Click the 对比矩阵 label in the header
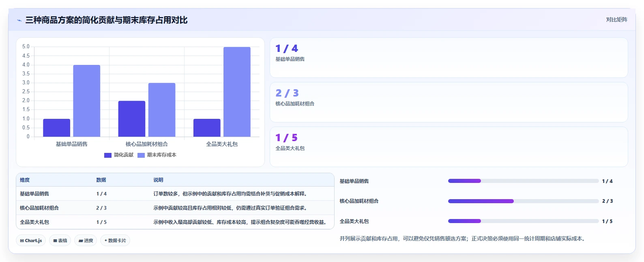 tap(616, 20)
